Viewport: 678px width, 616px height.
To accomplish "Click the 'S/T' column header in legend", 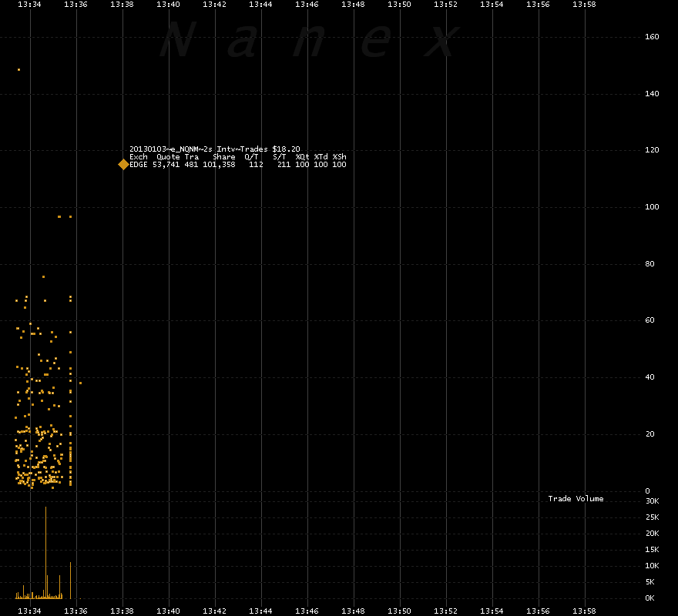I will point(280,157).
